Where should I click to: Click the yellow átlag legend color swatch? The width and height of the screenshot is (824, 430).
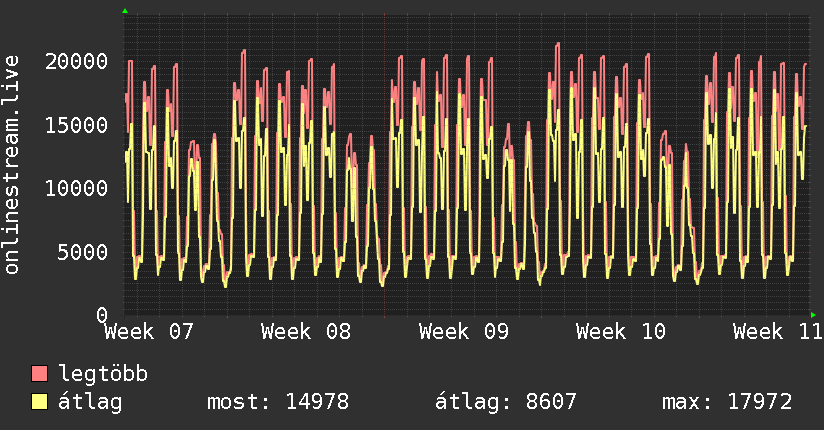(x=40, y=402)
